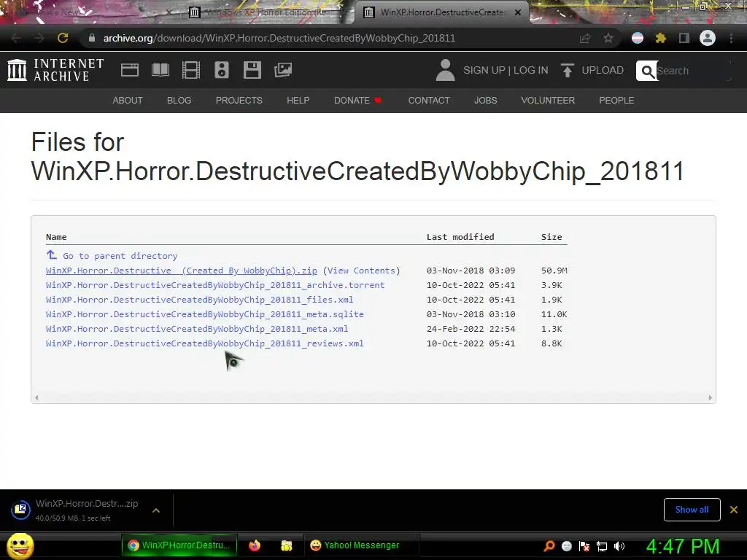Toggle the Chrome side panel icon

pyautogui.click(x=684, y=38)
